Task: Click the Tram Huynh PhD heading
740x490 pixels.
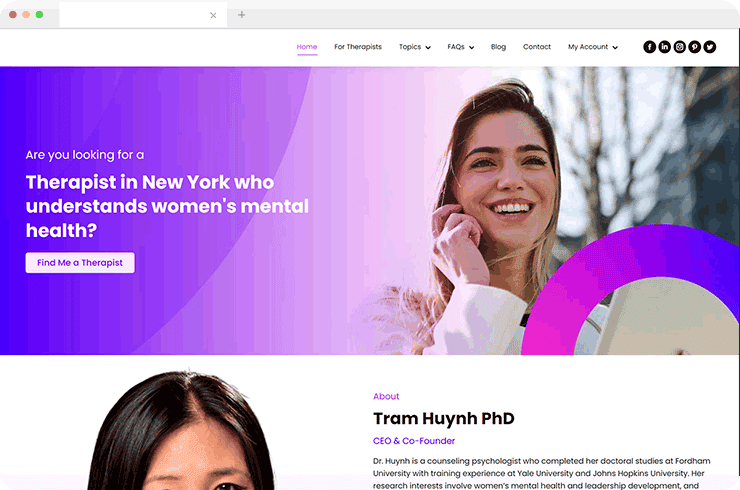Action: (443, 418)
